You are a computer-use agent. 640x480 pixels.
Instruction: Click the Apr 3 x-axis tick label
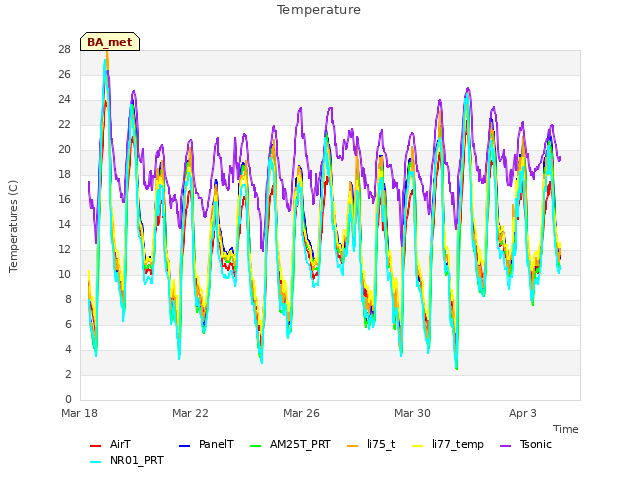pos(523,413)
